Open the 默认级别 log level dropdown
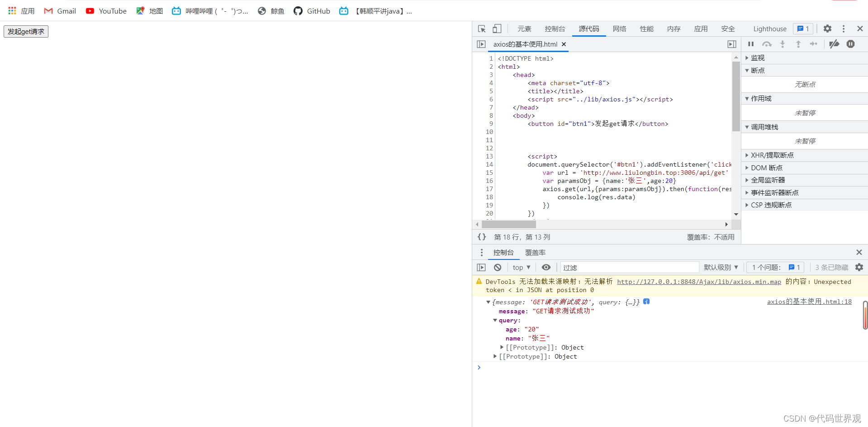 click(721, 267)
